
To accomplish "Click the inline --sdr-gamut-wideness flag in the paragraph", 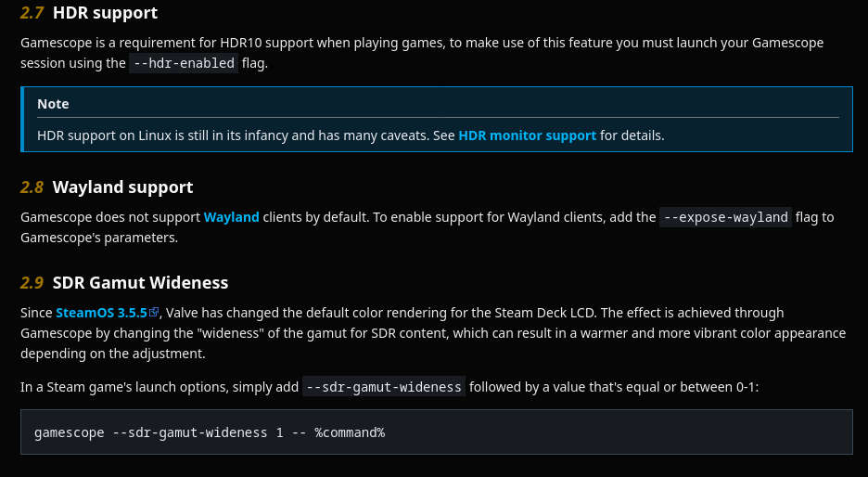I will (383, 387).
